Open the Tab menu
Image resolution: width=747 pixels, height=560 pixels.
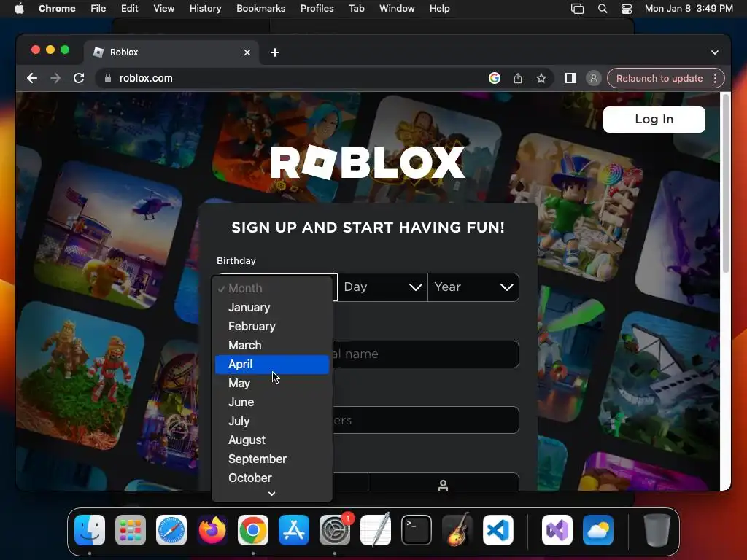pyautogui.click(x=356, y=9)
